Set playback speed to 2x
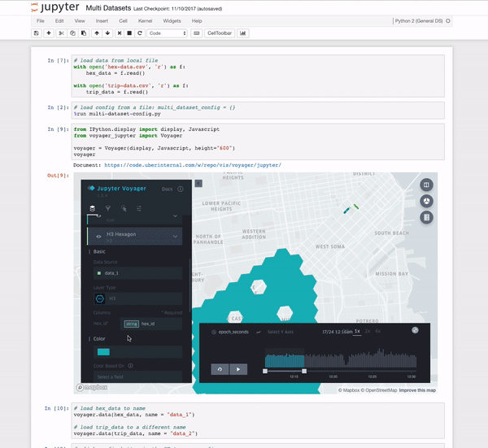 [368, 332]
